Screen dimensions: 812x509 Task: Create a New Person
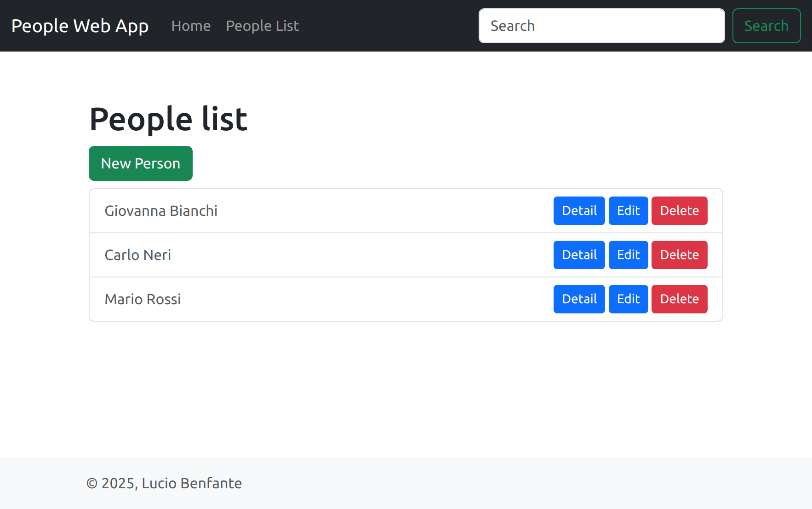141,163
